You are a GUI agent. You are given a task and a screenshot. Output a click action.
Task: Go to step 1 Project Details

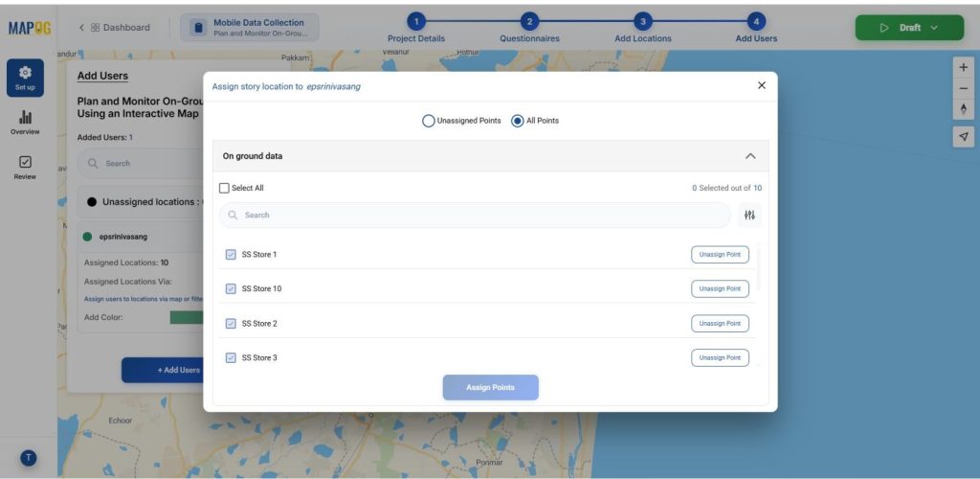[x=416, y=29]
